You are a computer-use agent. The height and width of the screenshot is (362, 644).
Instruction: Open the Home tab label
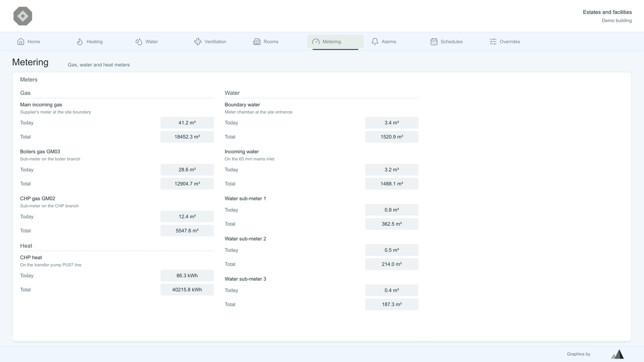click(34, 41)
